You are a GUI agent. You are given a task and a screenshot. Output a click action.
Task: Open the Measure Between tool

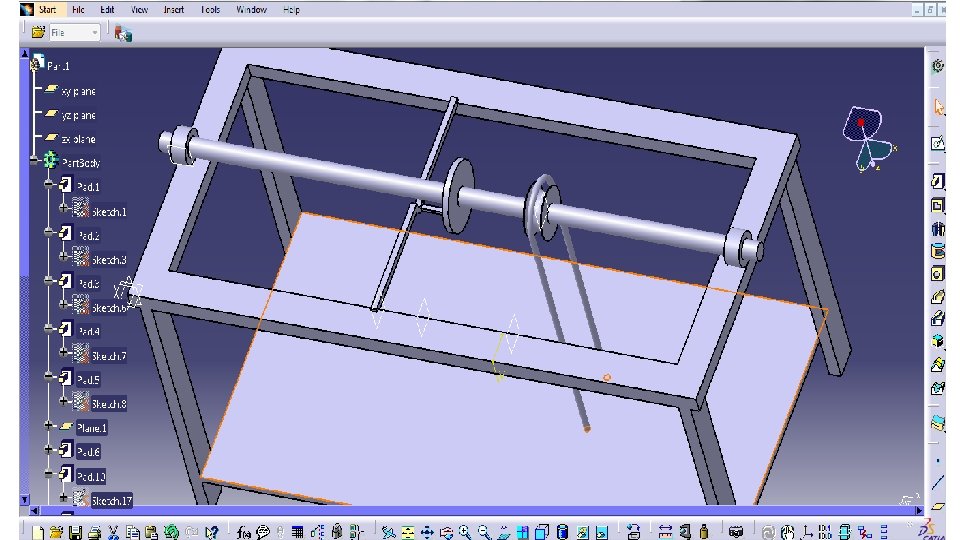665,533
